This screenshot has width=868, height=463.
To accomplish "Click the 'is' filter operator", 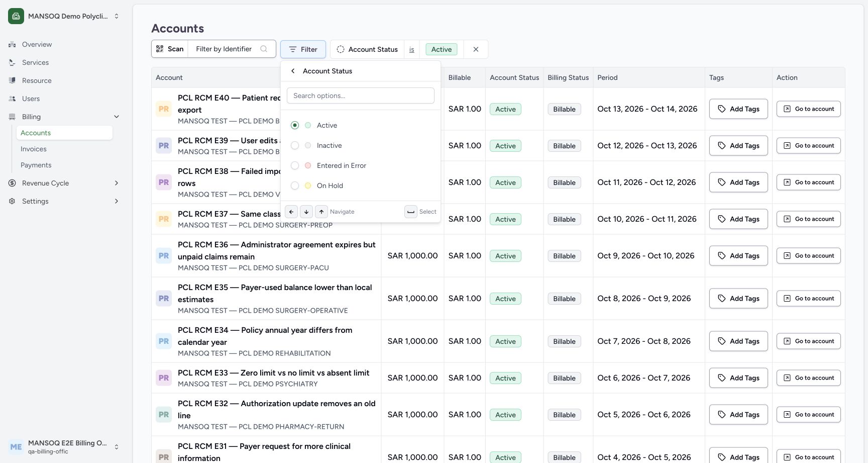I will [412, 49].
